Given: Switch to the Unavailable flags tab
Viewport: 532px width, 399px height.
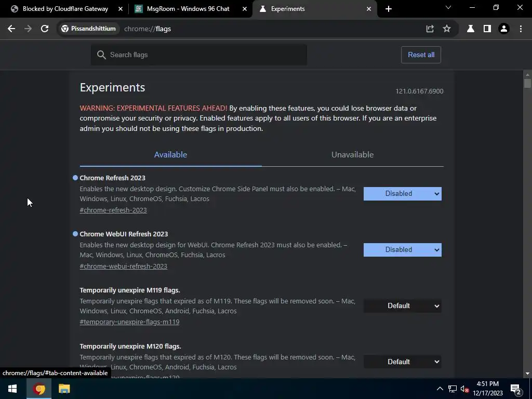Looking at the screenshot, I should tap(353, 155).
